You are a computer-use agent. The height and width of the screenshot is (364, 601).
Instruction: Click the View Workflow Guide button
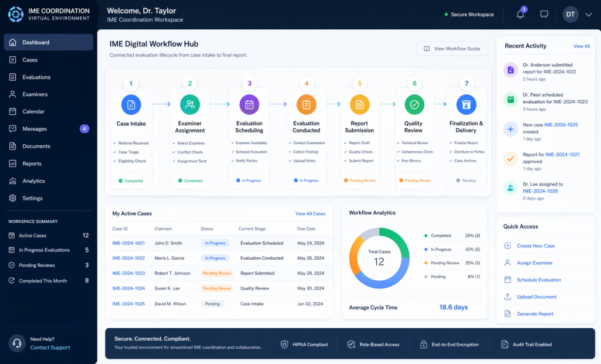pos(452,49)
